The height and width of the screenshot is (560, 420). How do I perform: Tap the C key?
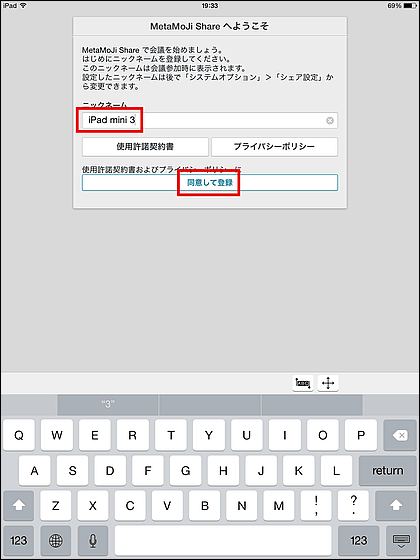coord(130,505)
